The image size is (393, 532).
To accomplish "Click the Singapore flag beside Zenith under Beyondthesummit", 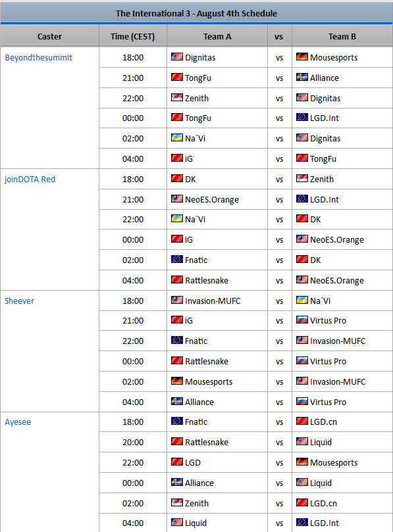I will click(177, 97).
